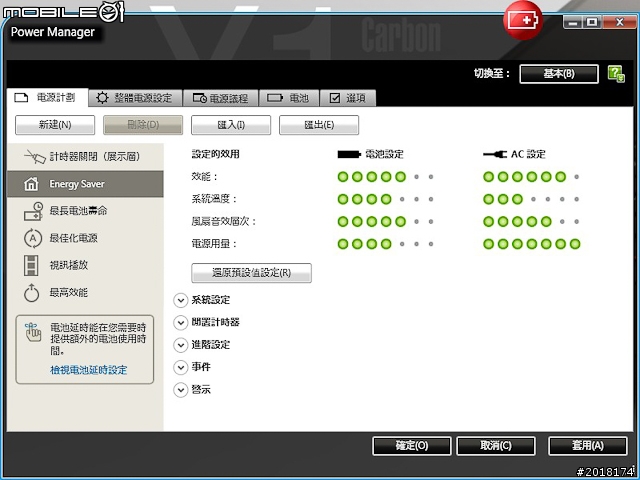Click the 電源用量 label
Image resolution: width=640 pixels, height=480 pixels.
(214, 244)
